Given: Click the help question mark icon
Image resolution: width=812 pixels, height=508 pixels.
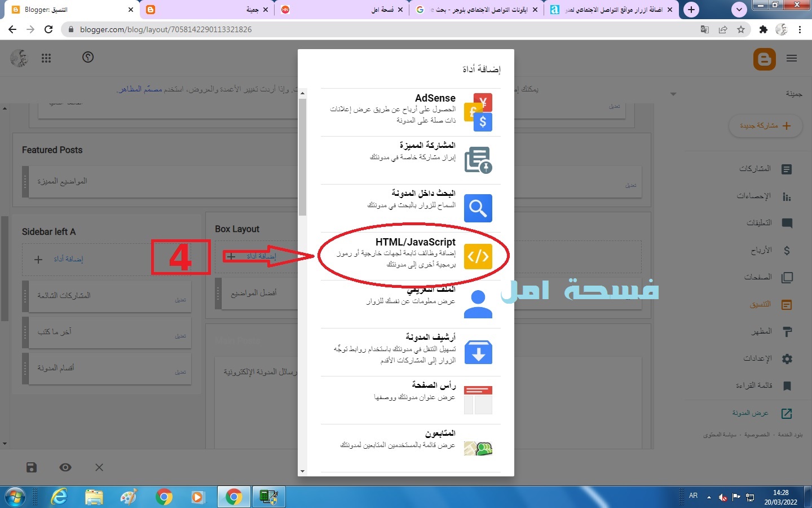Looking at the screenshot, I should pos(88,57).
